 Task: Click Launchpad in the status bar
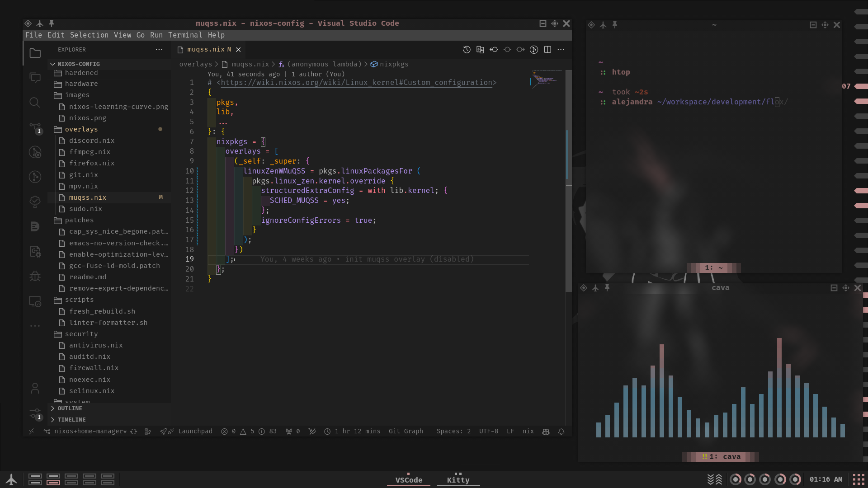[x=195, y=432]
